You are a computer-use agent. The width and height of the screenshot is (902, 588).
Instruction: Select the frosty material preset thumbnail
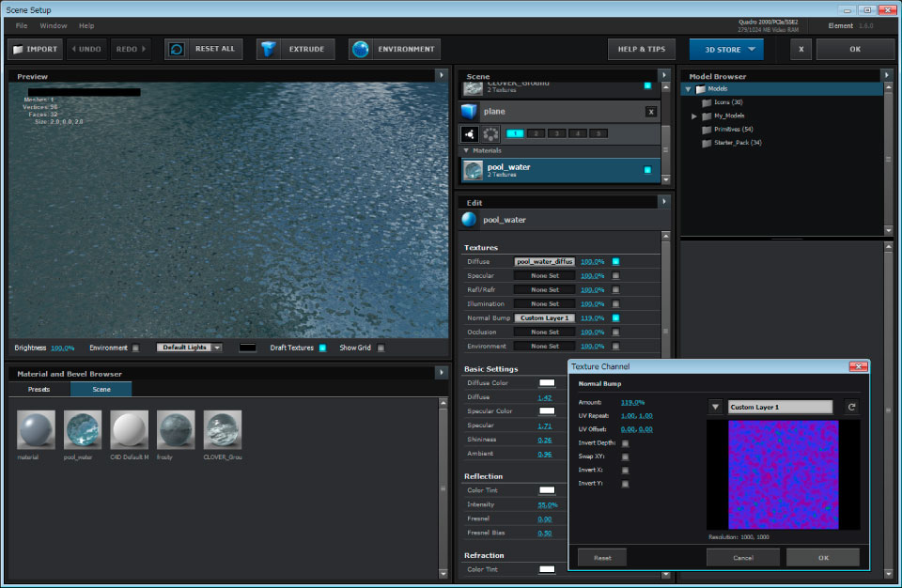[176, 430]
